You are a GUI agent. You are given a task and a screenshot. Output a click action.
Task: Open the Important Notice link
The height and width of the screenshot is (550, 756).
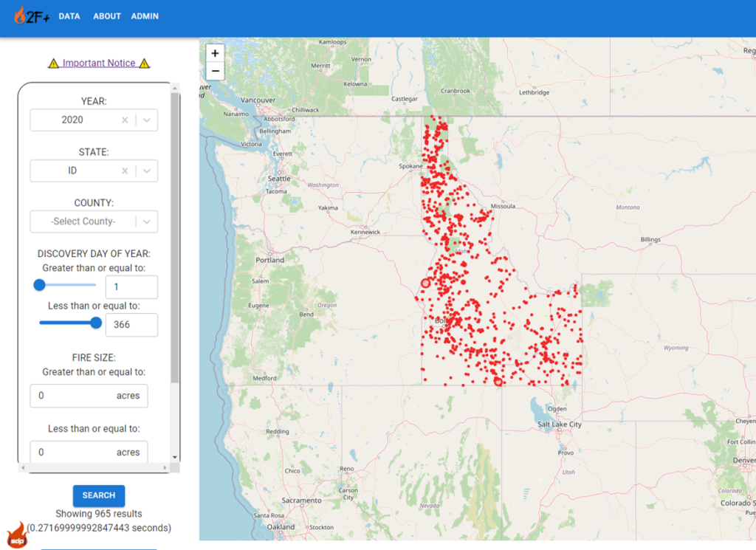pyautogui.click(x=99, y=63)
